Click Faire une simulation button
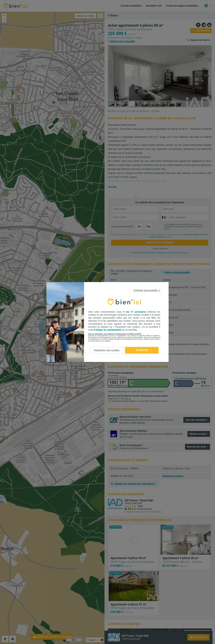The width and height of the screenshot is (215, 644). tap(196, 420)
